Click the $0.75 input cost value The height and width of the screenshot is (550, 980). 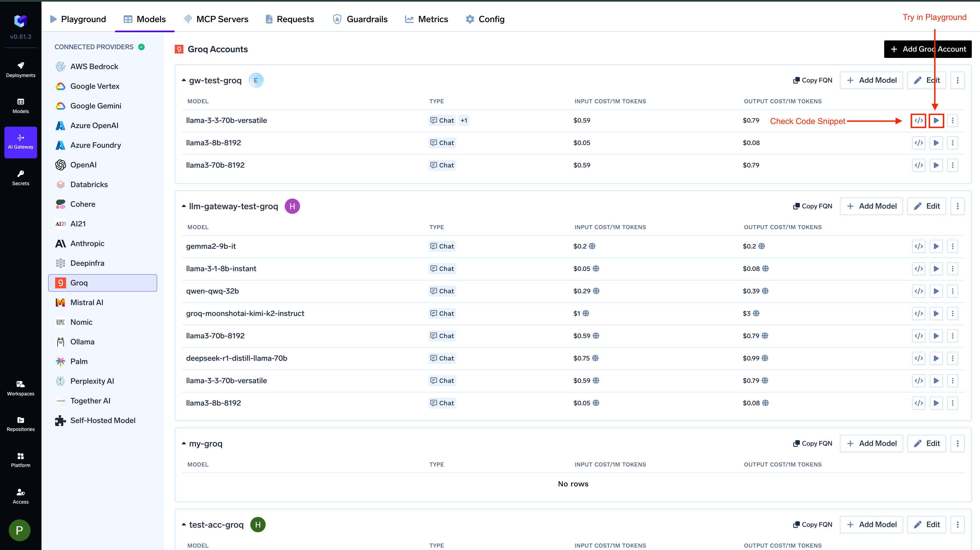(581, 358)
